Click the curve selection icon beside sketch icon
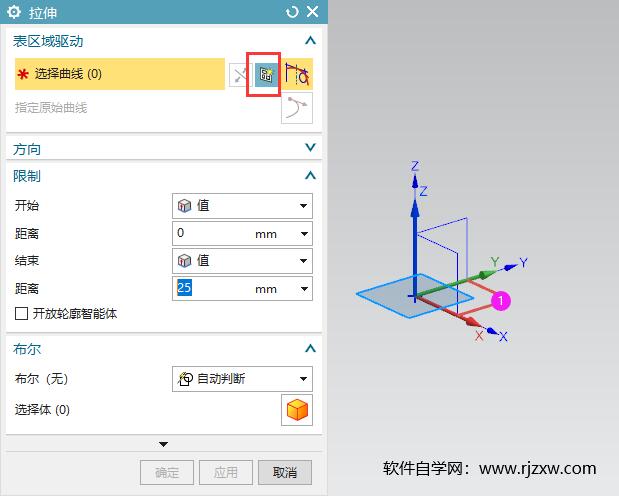Screen dimensions: 619x496 coord(297,74)
